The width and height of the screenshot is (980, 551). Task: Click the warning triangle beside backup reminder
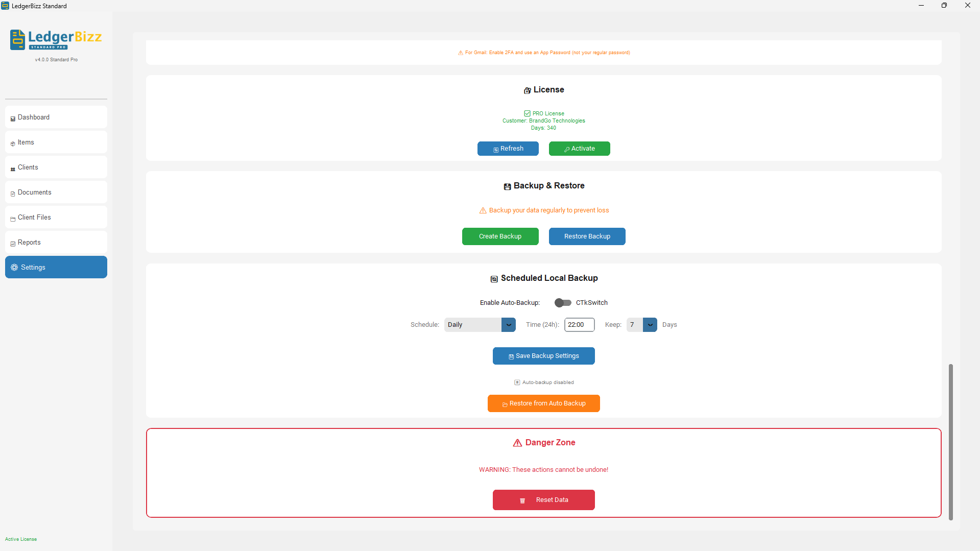(483, 210)
